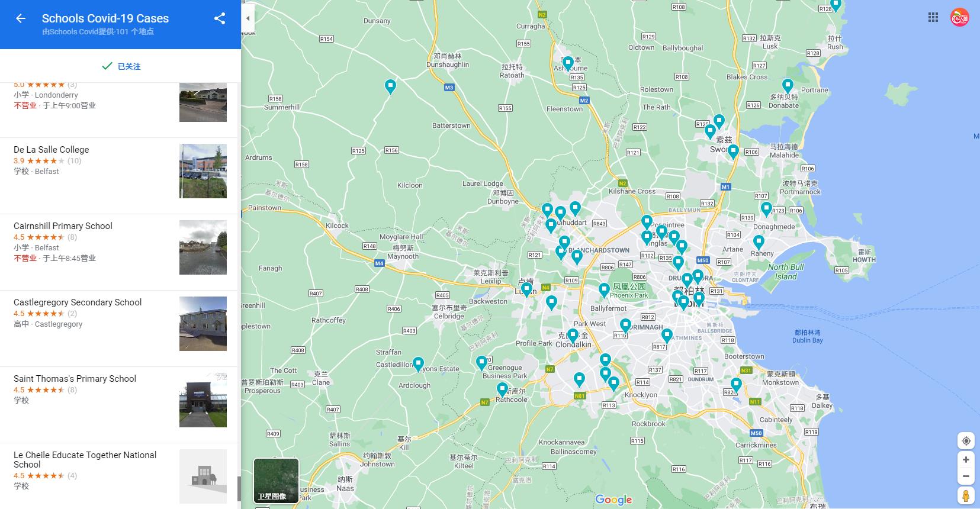Screen dimensions: 980x509
Task: Select the map pin at Castledillon Lyons Estate
Action: click(x=418, y=363)
